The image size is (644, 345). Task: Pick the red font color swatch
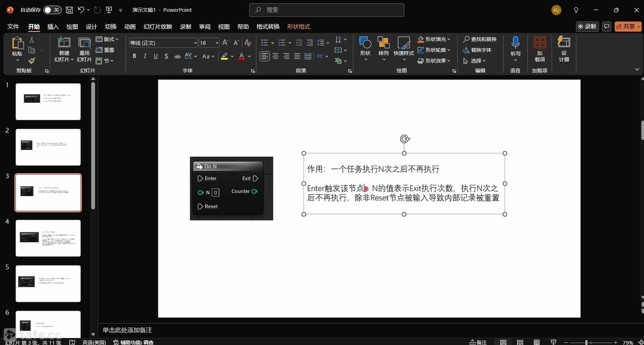pyautogui.click(x=241, y=56)
